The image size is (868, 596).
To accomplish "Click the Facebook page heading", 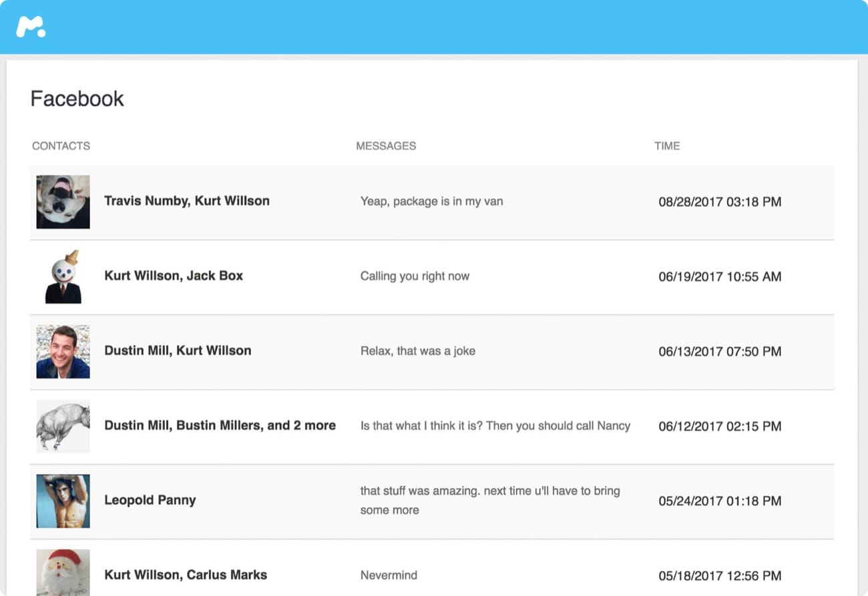I will (x=77, y=99).
